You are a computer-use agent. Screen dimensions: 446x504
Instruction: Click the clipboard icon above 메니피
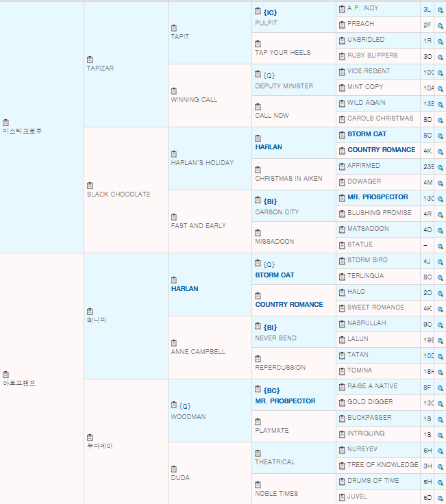click(x=90, y=311)
